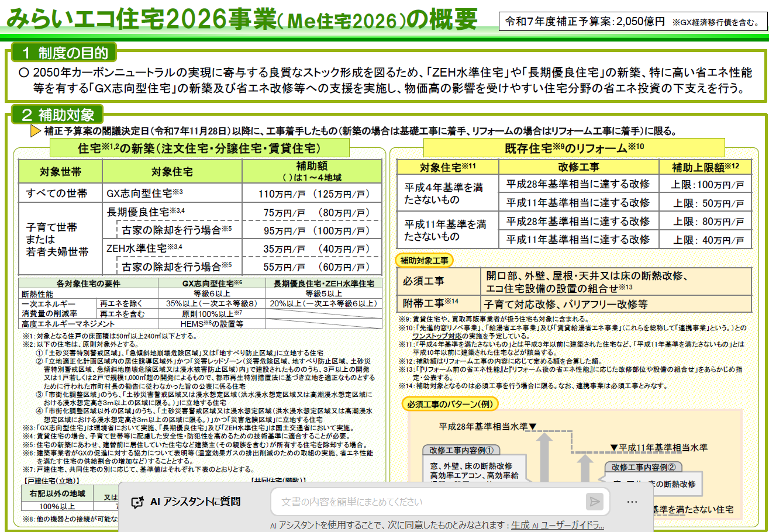Click the ▼ marker beside 平成28年基準相当水準
769x532 pixels.
[533, 426]
